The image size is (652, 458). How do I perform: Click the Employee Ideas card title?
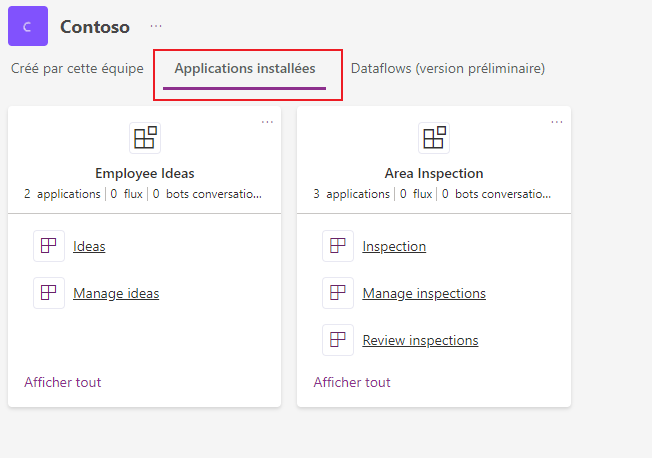pyautogui.click(x=145, y=173)
